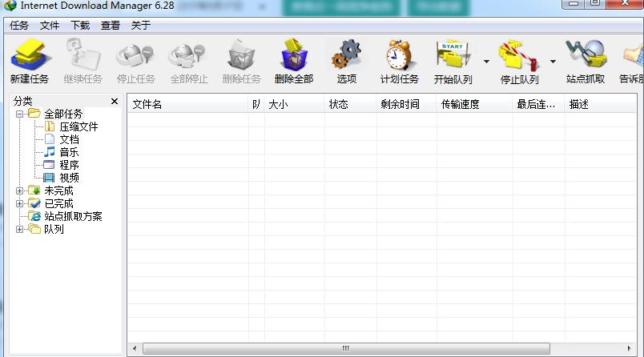Expand the 未完成 tree node

point(19,191)
